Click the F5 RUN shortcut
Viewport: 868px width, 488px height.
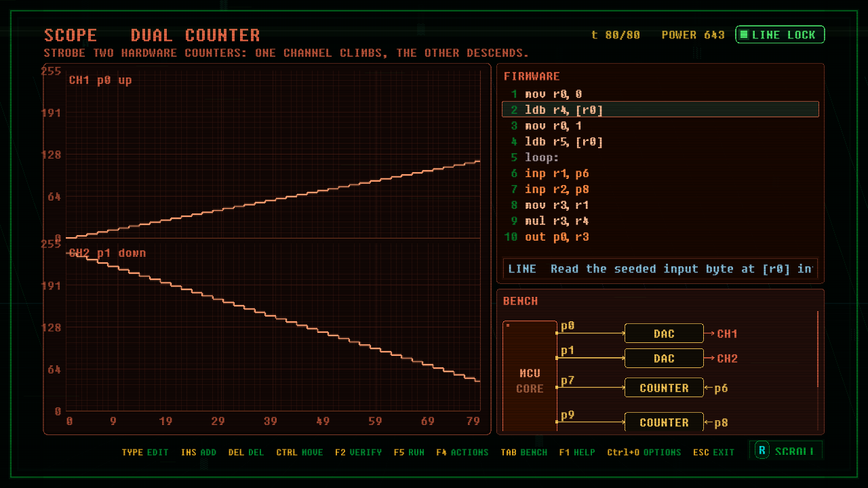[x=409, y=452]
